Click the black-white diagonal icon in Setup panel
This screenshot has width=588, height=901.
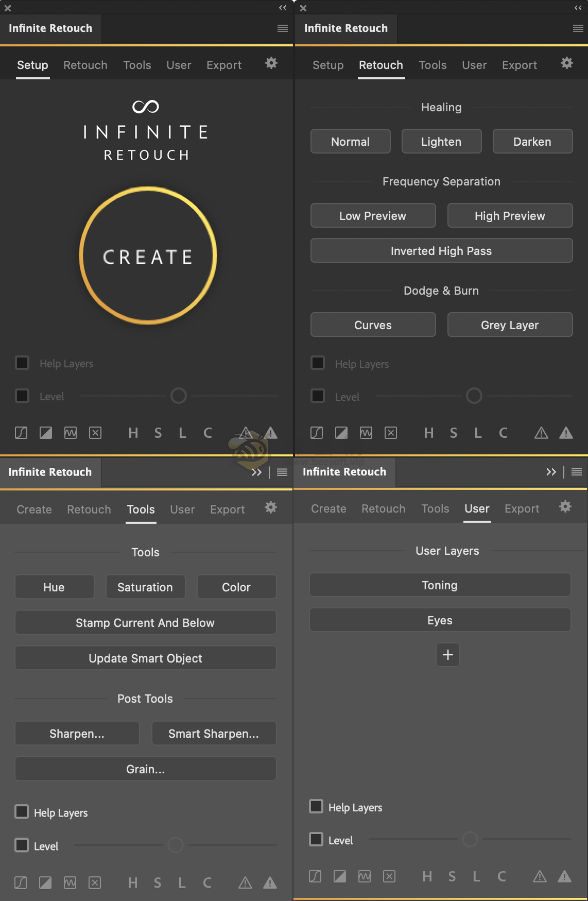pos(46,433)
